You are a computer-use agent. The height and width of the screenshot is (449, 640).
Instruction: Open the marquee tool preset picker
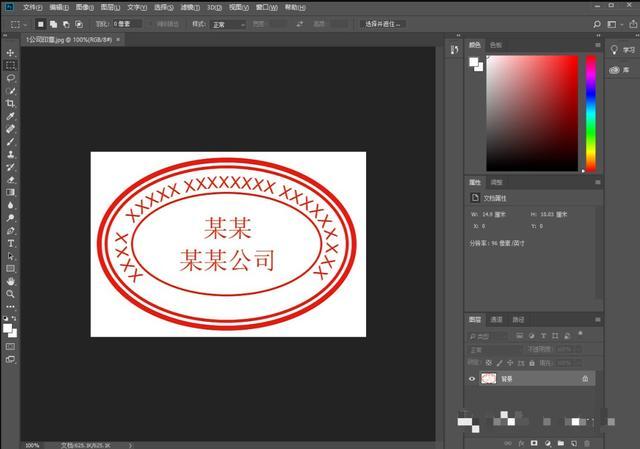[x=18, y=24]
